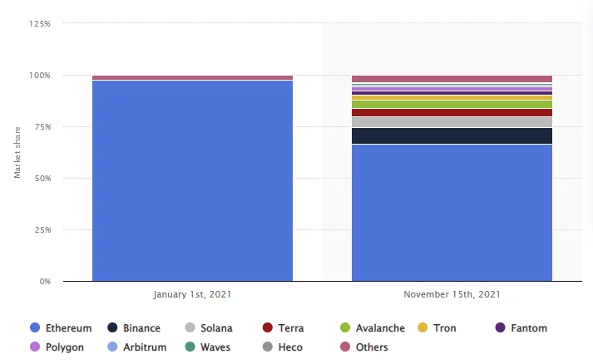Image resolution: width=593 pixels, height=364 pixels.
Task: Click the Others segment atop January bar
Action: click(192, 77)
